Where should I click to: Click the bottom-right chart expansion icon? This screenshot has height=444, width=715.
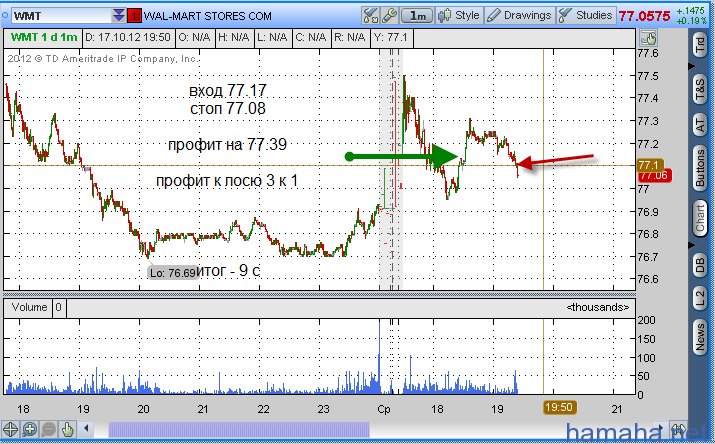(679, 429)
